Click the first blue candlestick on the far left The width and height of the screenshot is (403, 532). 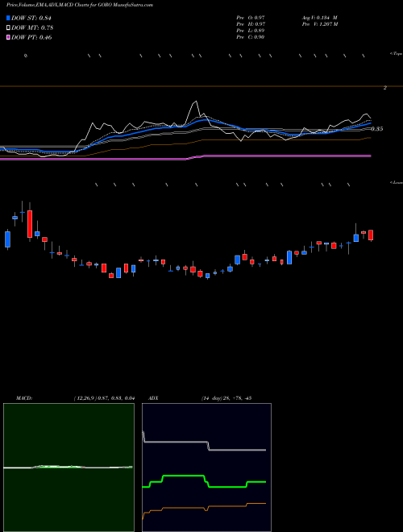click(8, 239)
